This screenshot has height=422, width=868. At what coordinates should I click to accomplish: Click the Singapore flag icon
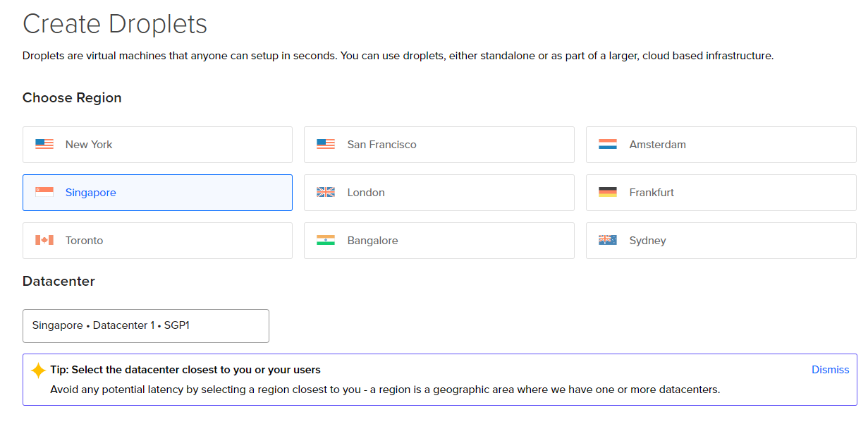44,192
